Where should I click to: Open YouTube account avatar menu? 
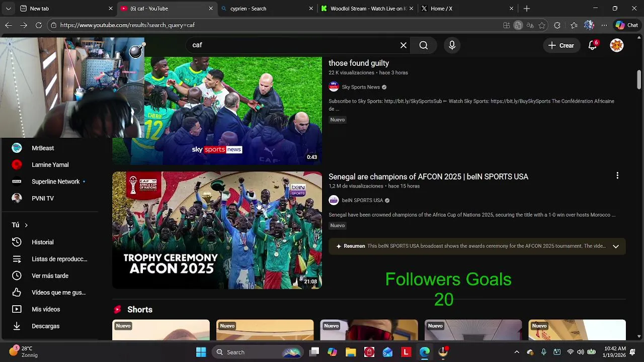(x=617, y=45)
